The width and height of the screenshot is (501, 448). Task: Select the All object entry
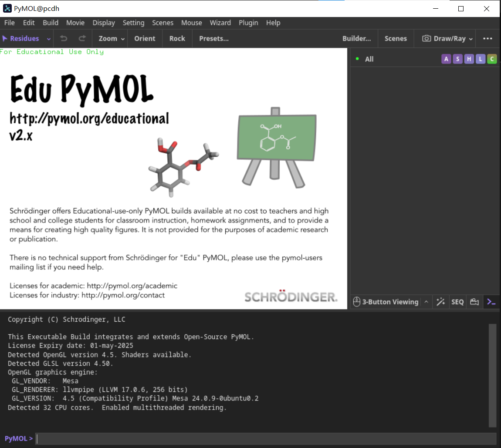[x=369, y=59]
